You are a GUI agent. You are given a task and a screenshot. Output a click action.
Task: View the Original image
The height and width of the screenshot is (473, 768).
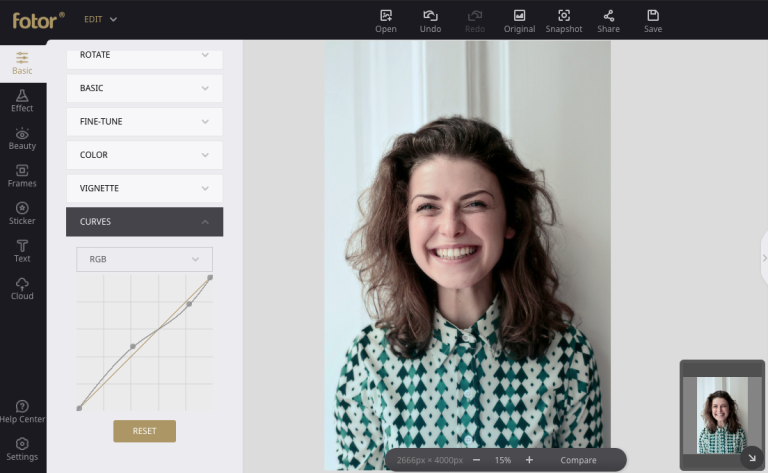point(519,21)
